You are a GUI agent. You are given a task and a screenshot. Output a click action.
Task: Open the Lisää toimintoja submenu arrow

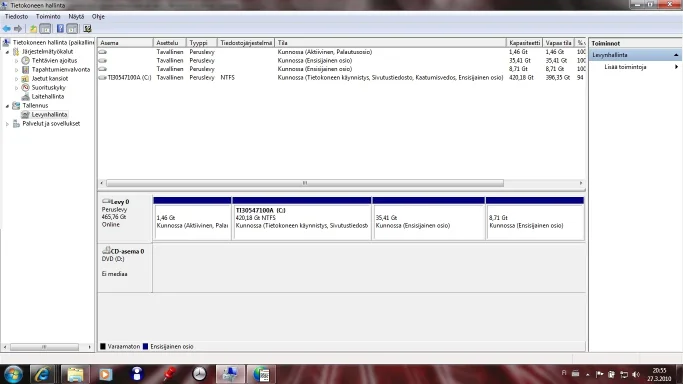click(676, 67)
